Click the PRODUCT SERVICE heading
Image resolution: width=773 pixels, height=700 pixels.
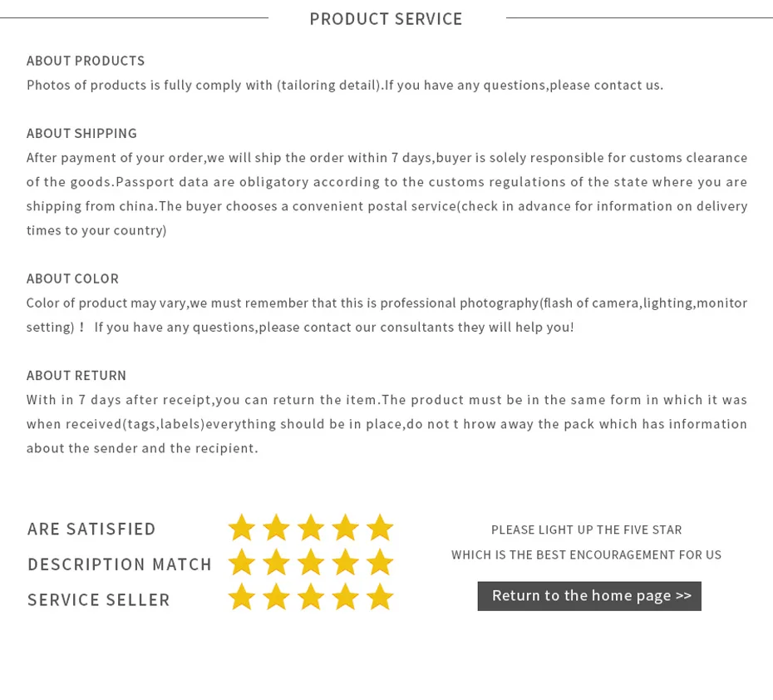click(386, 19)
